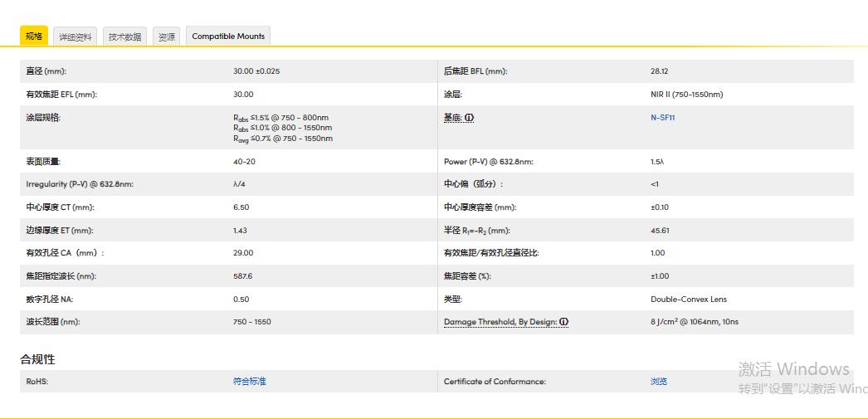The width and height of the screenshot is (868, 419).
Task: Open the N-SF11 substrate link
Action: pos(662,118)
